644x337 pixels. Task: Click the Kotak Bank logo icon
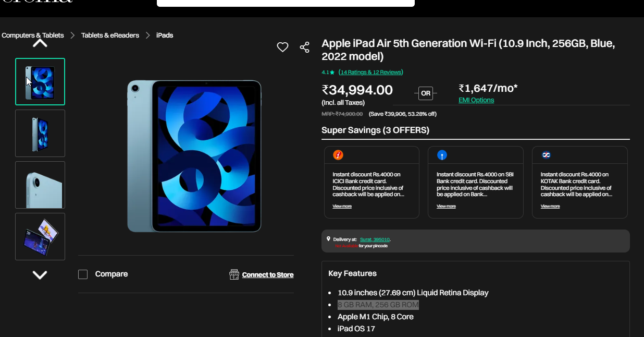point(546,155)
